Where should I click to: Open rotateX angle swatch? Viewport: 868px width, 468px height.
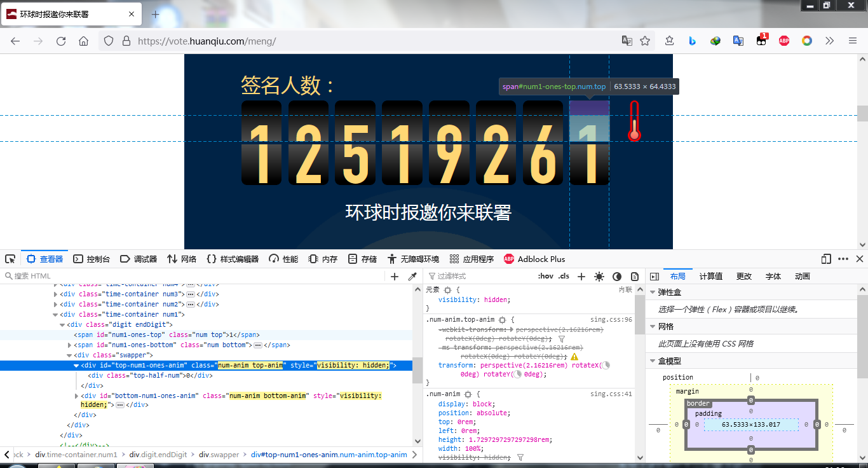point(606,366)
